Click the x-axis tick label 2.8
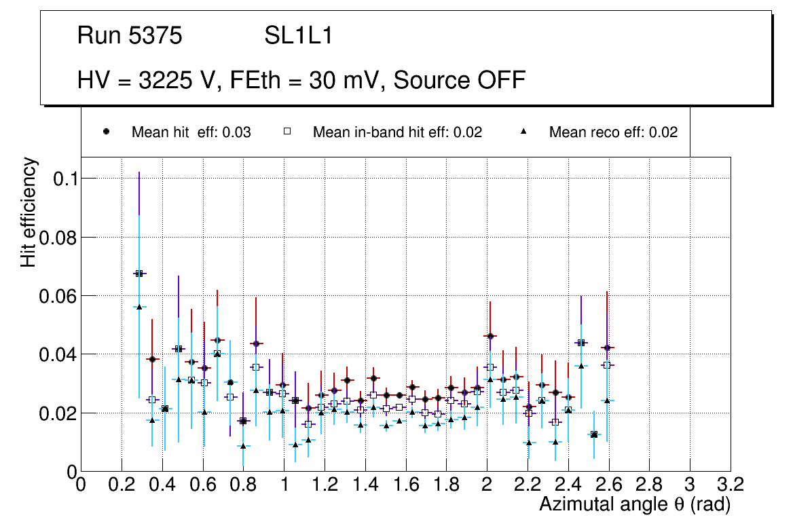 point(649,484)
